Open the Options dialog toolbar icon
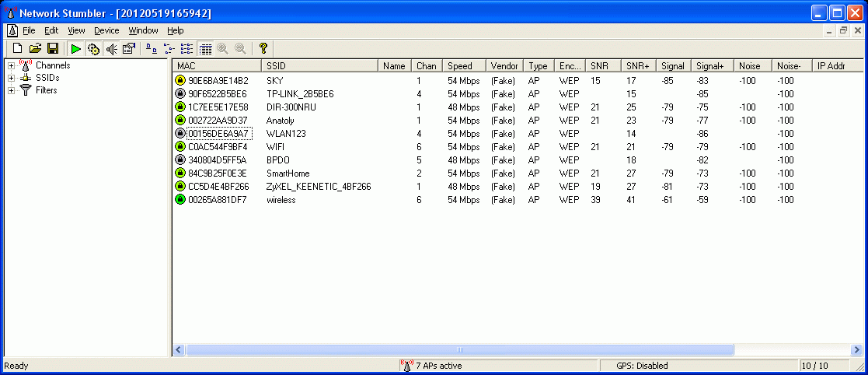868x375 pixels. (x=129, y=49)
